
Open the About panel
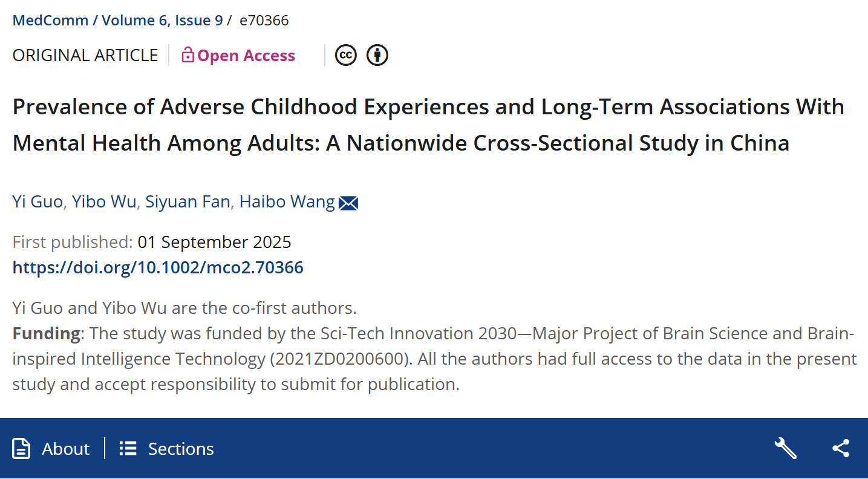click(65, 449)
